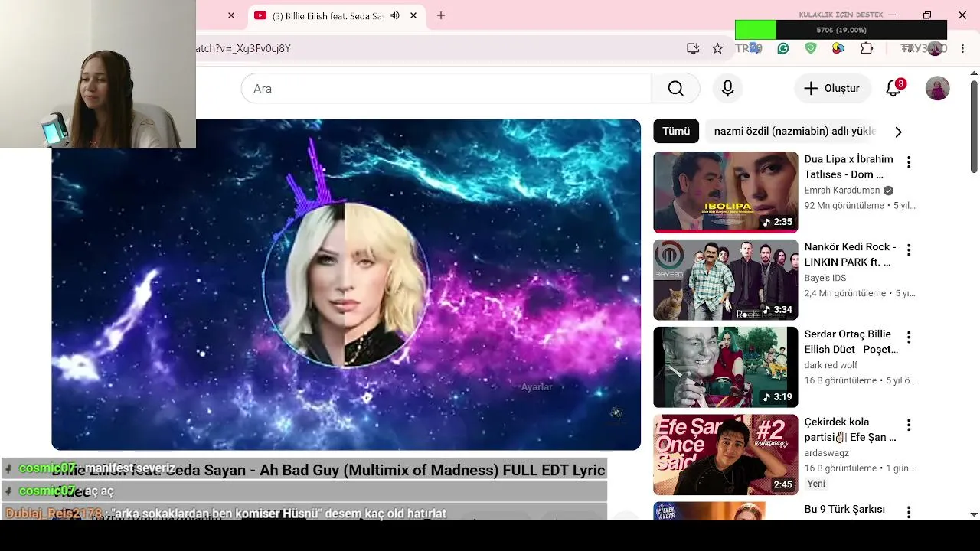Click the verified badge beside Emrah Karaduman
The height and width of the screenshot is (551, 980).
pos(888,191)
